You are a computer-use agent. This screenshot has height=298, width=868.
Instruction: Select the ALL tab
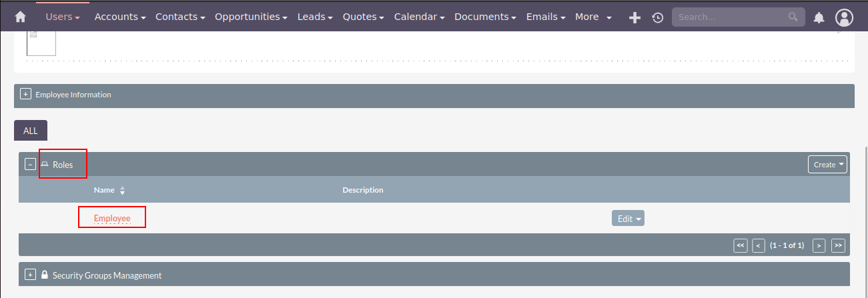(31, 131)
